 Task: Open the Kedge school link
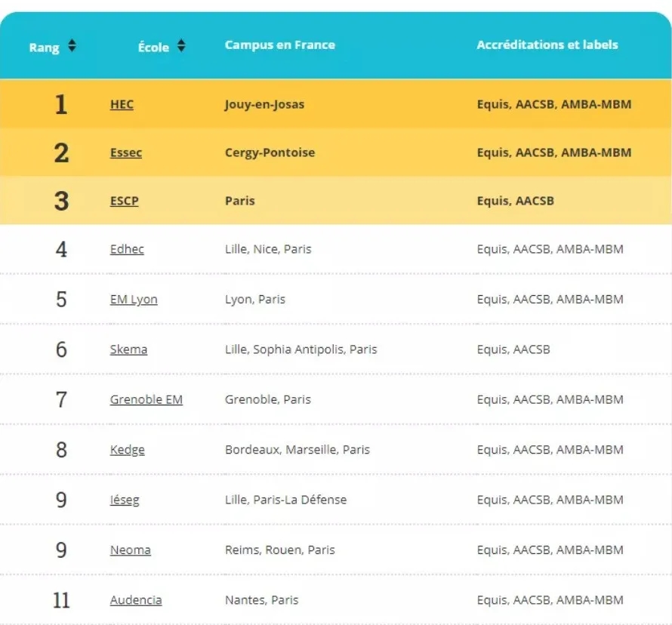tap(127, 450)
